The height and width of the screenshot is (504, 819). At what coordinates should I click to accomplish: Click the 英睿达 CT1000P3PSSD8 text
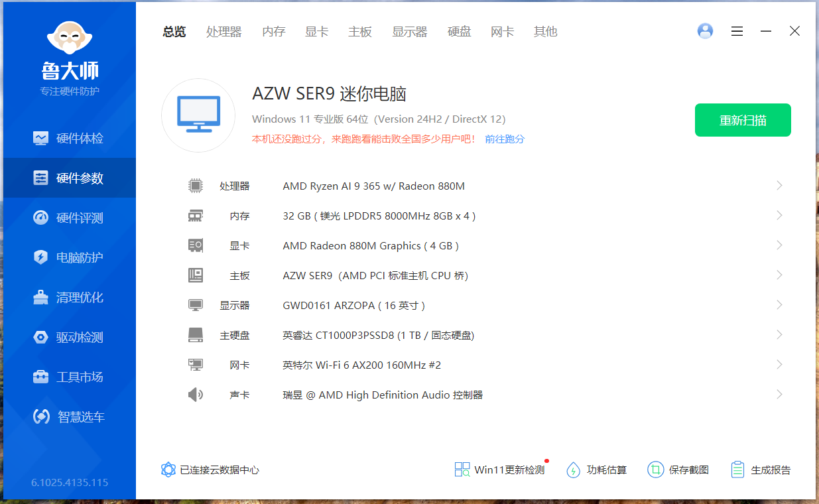(379, 336)
